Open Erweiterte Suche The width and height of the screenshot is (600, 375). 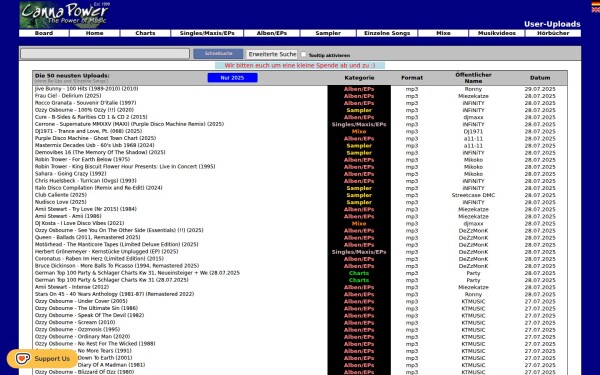(272, 54)
